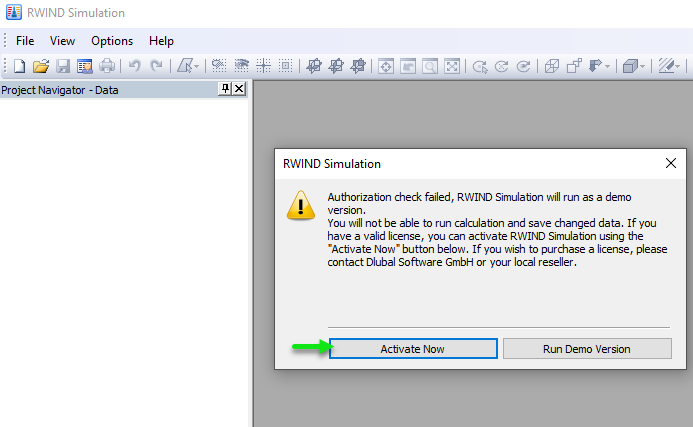Click the hatched pencil edit icon
The width and height of the screenshot is (693, 427).
(x=666, y=66)
